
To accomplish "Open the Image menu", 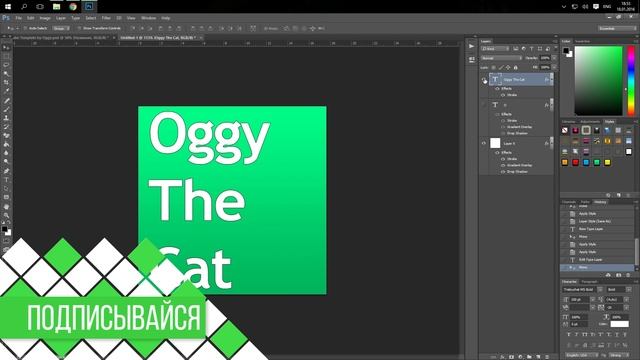I will (x=45, y=18).
